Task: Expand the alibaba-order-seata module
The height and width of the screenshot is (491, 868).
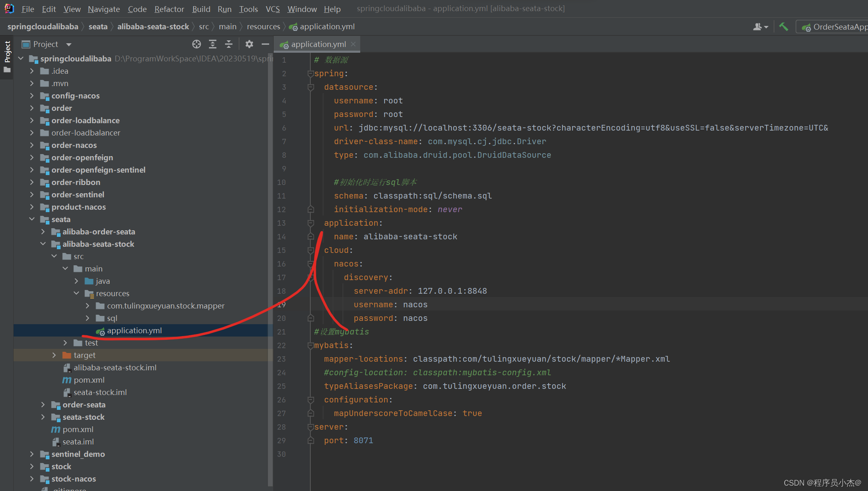Action: click(43, 231)
